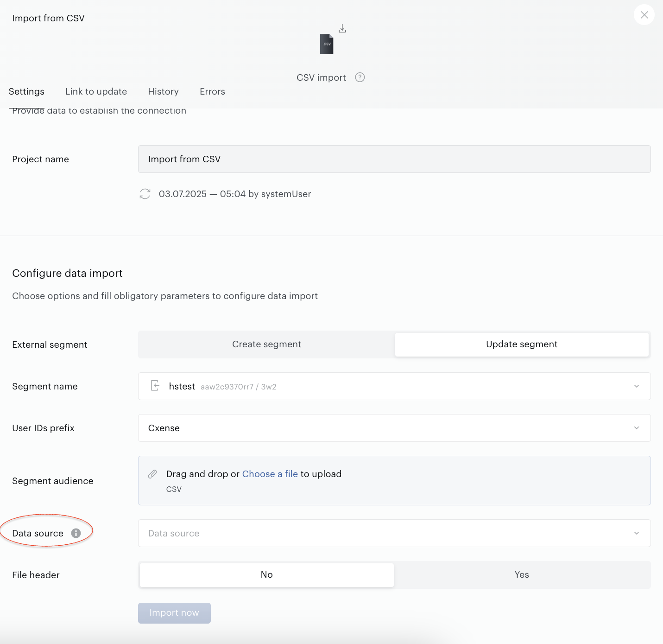Screen dimensions: 663x644
Task: Expand the User IDs prefix Cxense dropdown
Action: point(394,428)
